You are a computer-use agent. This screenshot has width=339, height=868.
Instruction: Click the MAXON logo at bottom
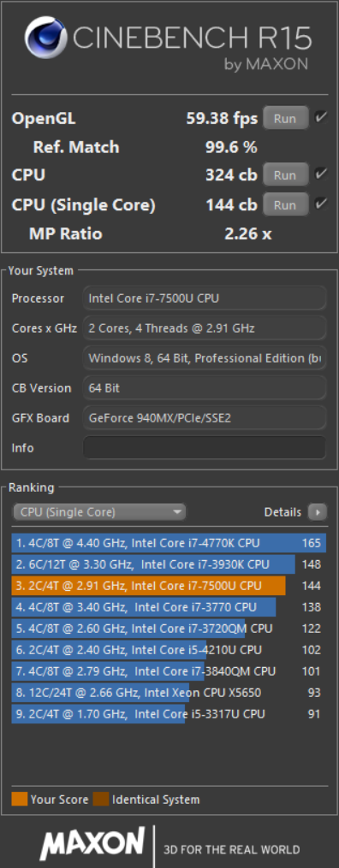tap(92, 844)
